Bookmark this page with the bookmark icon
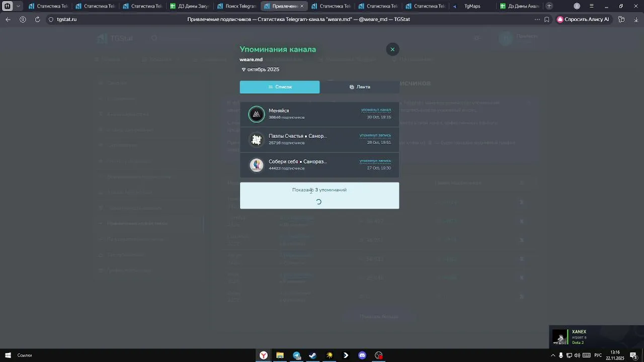Screen dimensions: 644x362 (547, 20)
